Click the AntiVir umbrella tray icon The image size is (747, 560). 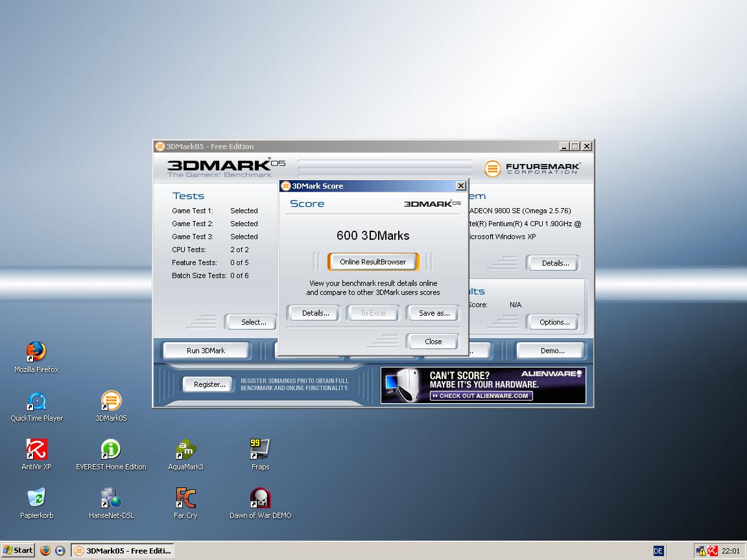click(713, 551)
